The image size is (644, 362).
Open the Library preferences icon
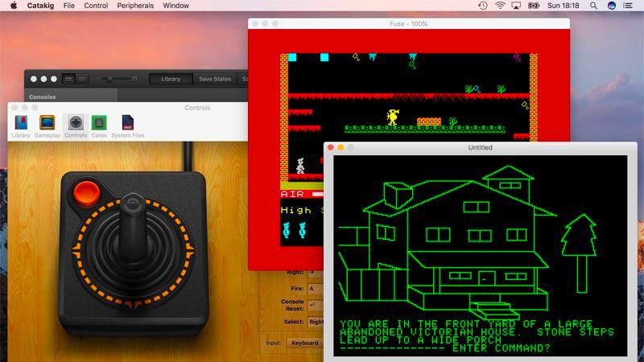tap(21, 126)
